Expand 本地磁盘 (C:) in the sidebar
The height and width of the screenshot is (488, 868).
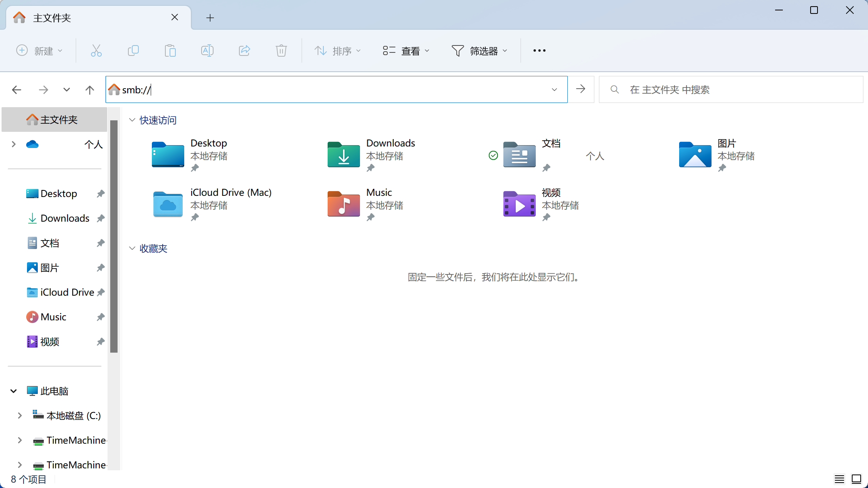(20, 416)
